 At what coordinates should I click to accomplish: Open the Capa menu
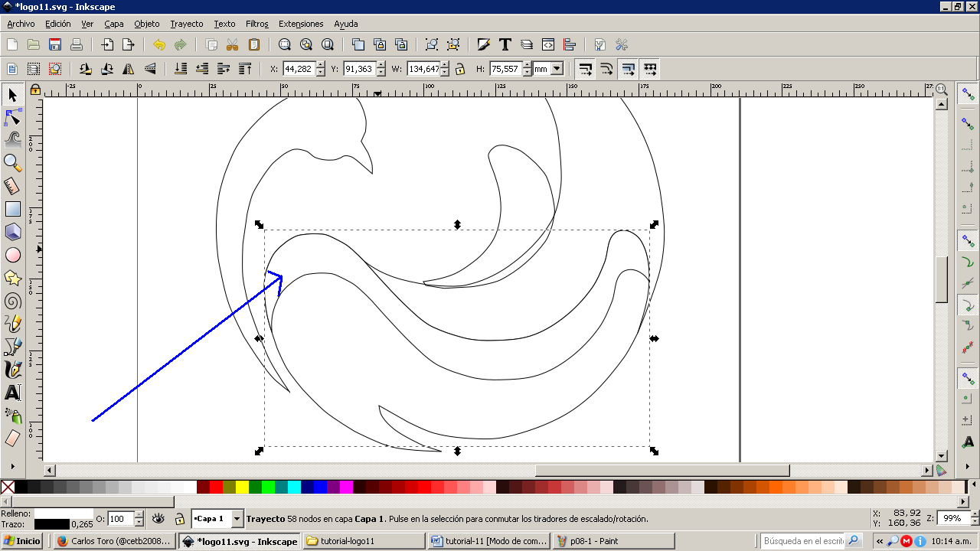coord(114,24)
